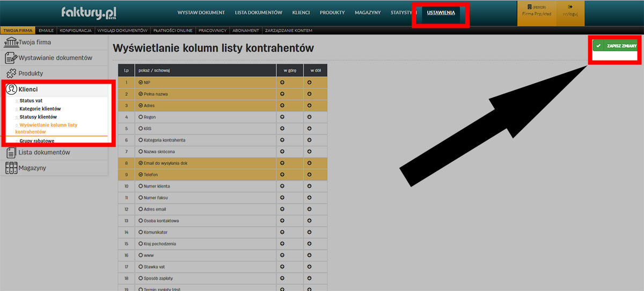
Task: Show the Numer faksu column
Action: [141, 198]
